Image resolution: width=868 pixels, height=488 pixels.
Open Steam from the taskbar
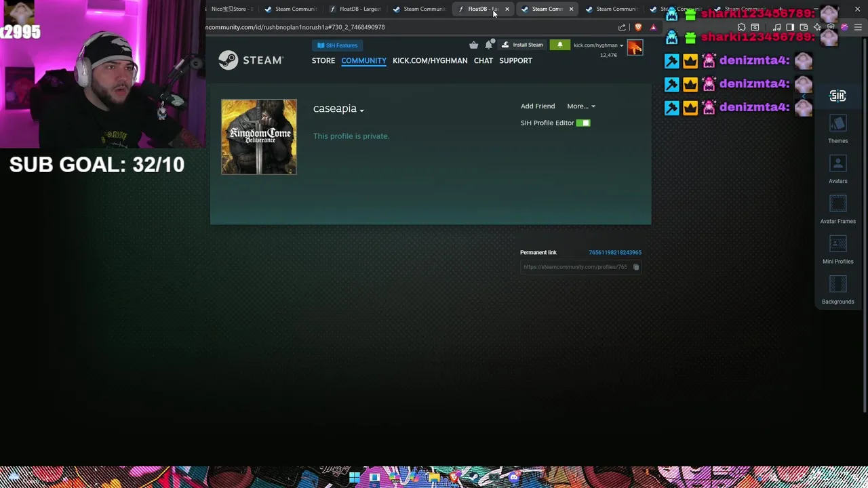click(x=474, y=477)
